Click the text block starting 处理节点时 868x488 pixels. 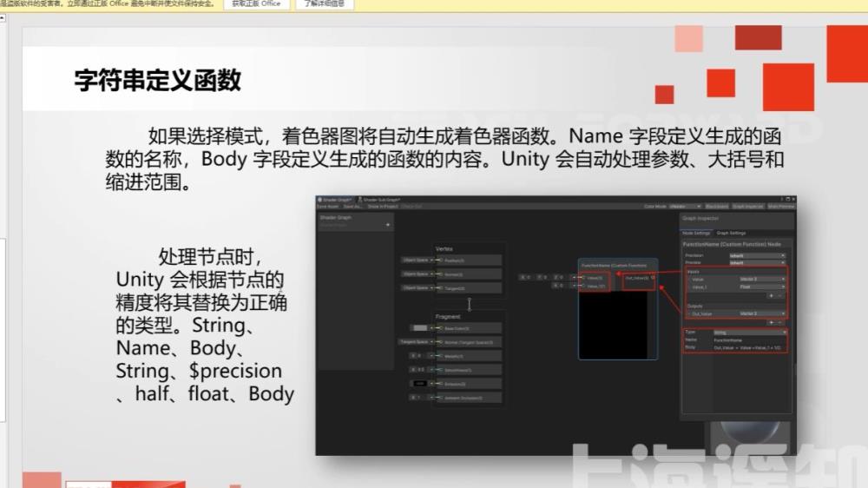[x=205, y=325]
